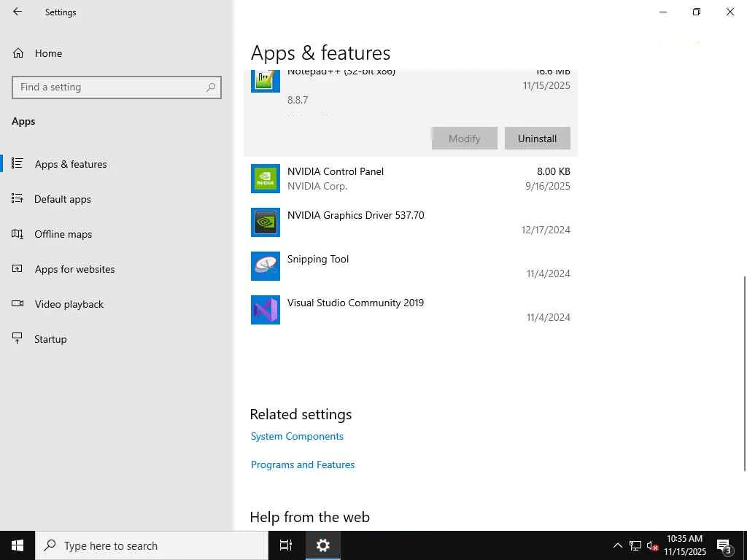Select the Snipping Tool entry
The height and width of the screenshot is (560, 747).
[410, 266]
